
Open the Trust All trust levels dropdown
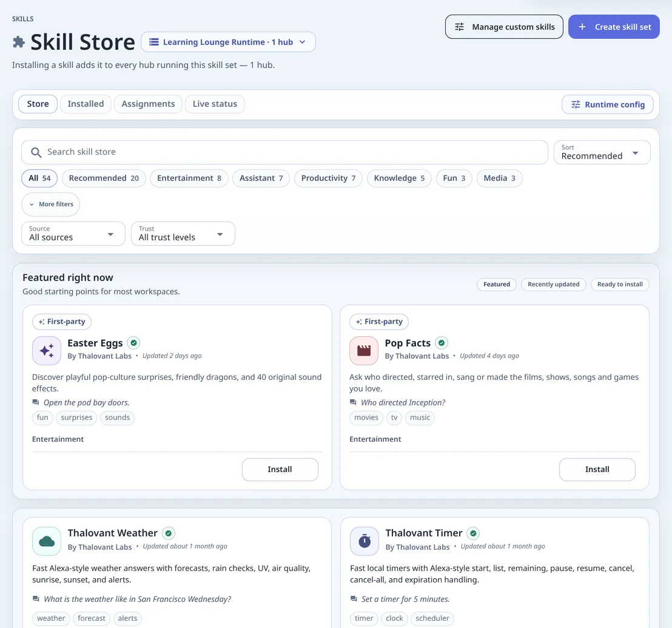tap(183, 234)
